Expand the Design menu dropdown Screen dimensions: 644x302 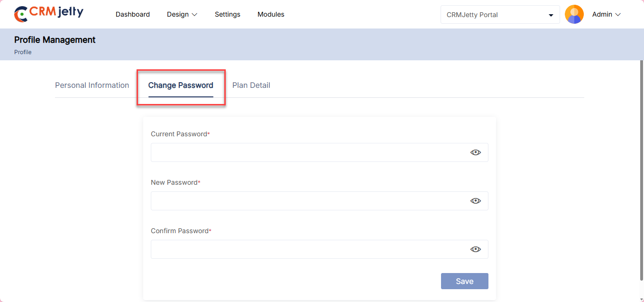click(x=182, y=14)
